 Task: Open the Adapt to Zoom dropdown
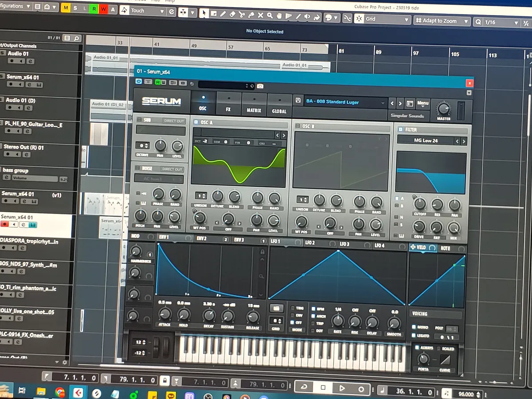click(442, 21)
